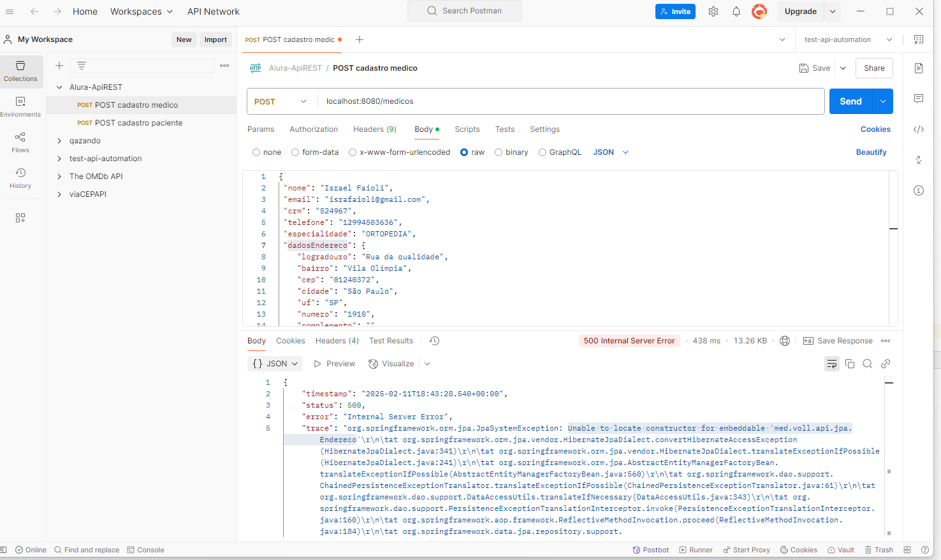The height and width of the screenshot is (560, 941).
Task: Click Save Response
Action: click(x=838, y=341)
